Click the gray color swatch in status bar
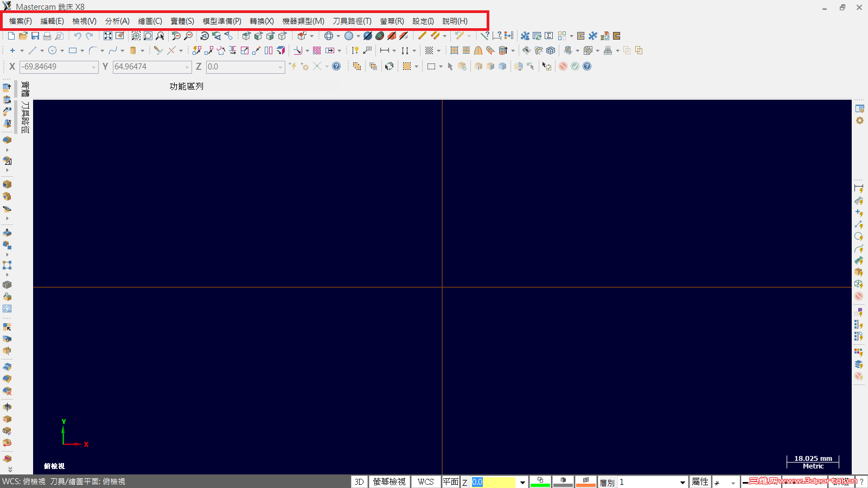 pyautogui.click(x=563, y=481)
